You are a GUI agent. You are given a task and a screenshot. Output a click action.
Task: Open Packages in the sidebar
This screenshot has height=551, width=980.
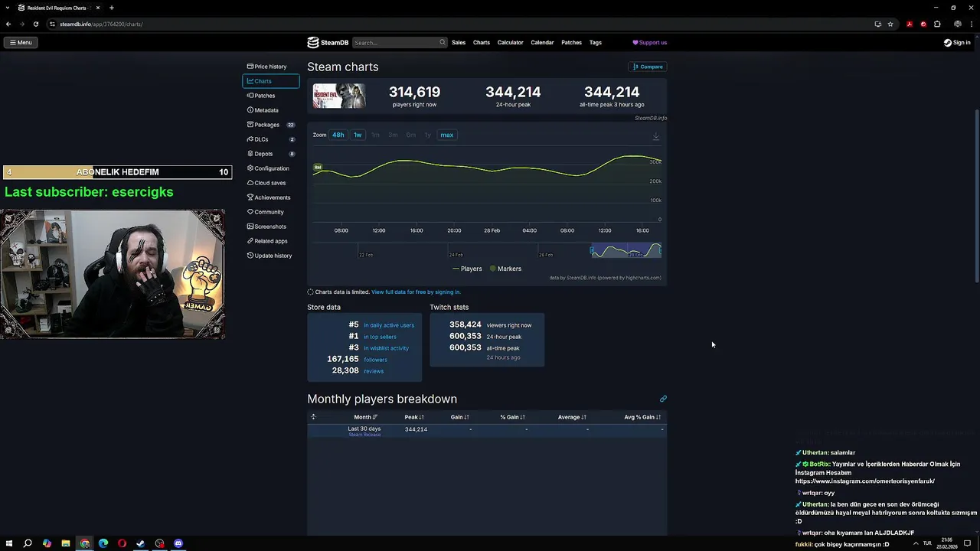coord(270,125)
